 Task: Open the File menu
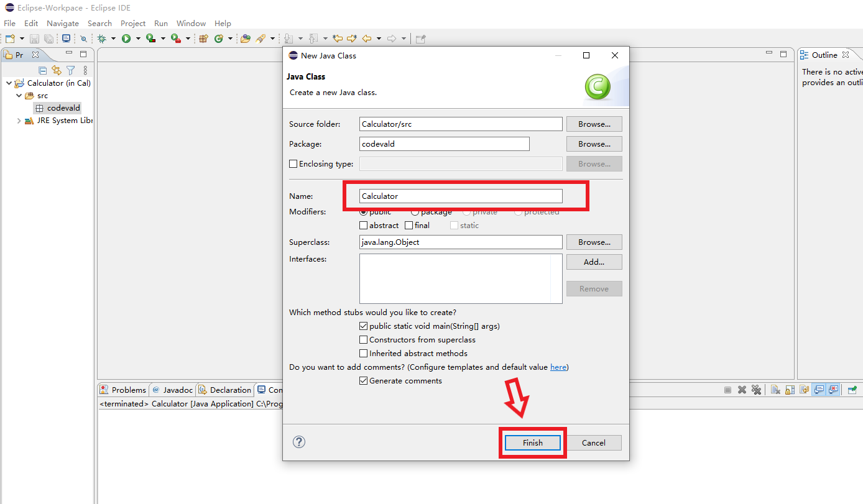[x=10, y=23]
